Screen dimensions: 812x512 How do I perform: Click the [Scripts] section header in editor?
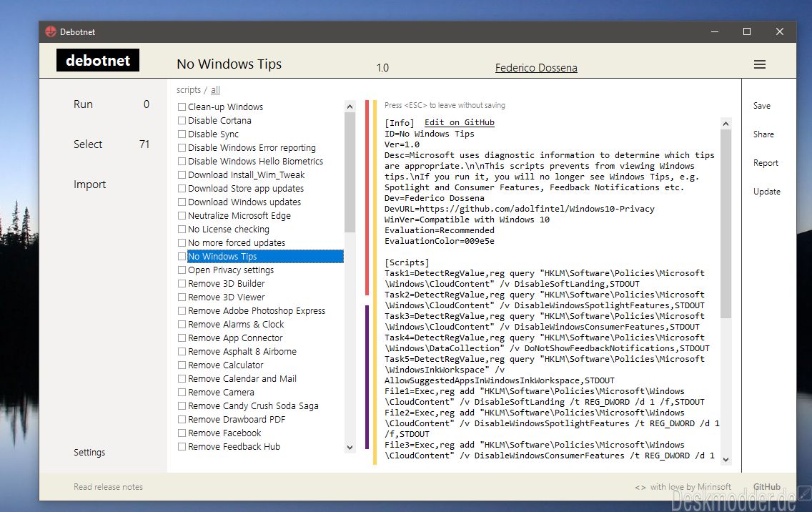click(x=407, y=262)
